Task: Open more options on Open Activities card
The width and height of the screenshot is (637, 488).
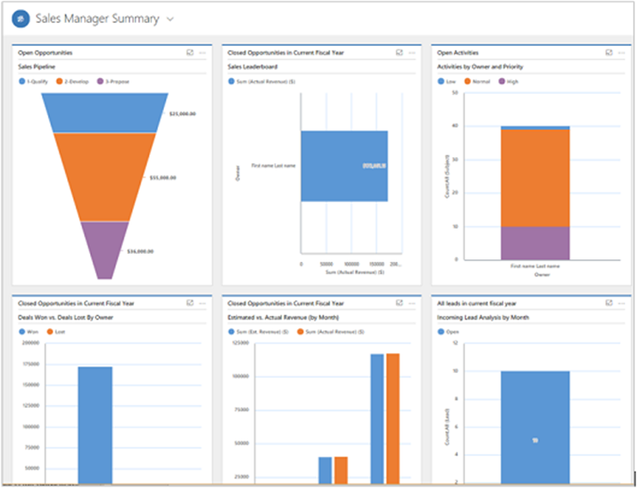Action: tap(622, 53)
